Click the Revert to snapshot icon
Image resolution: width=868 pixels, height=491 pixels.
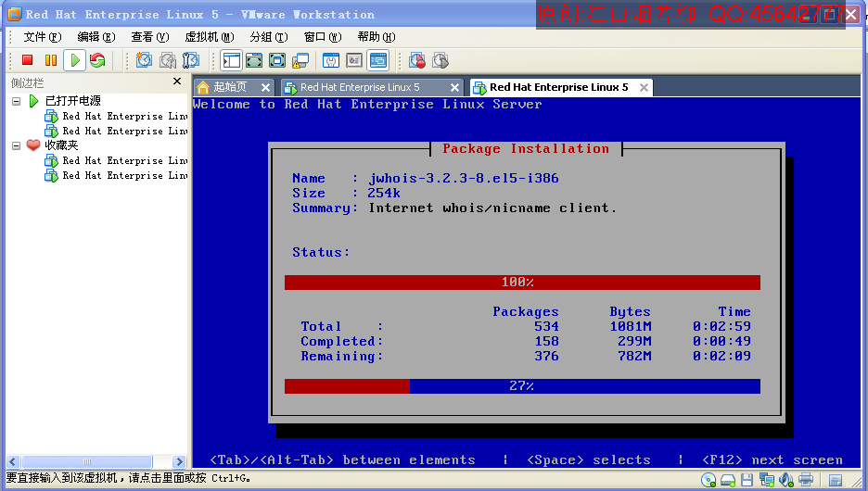click(x=168, y=59)
